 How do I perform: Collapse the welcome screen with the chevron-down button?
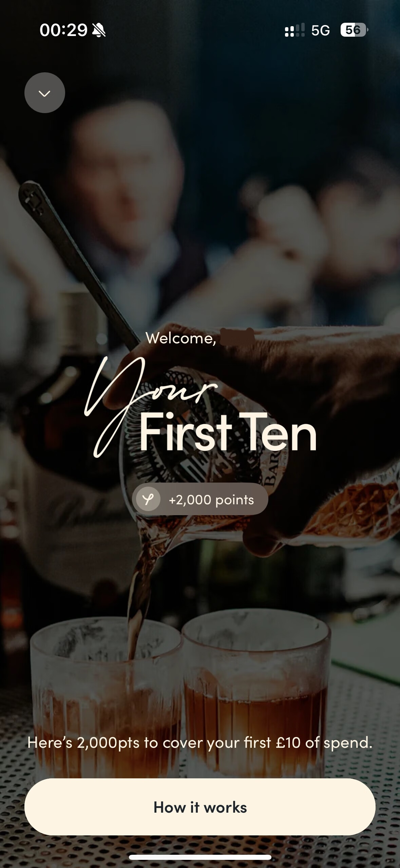(44, 93)
